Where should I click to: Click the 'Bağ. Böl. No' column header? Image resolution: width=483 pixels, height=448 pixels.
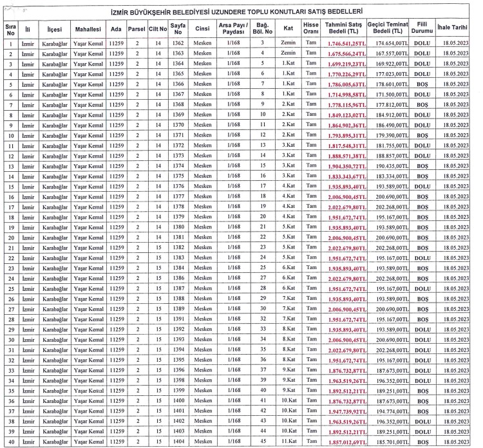tap(263, 28)
